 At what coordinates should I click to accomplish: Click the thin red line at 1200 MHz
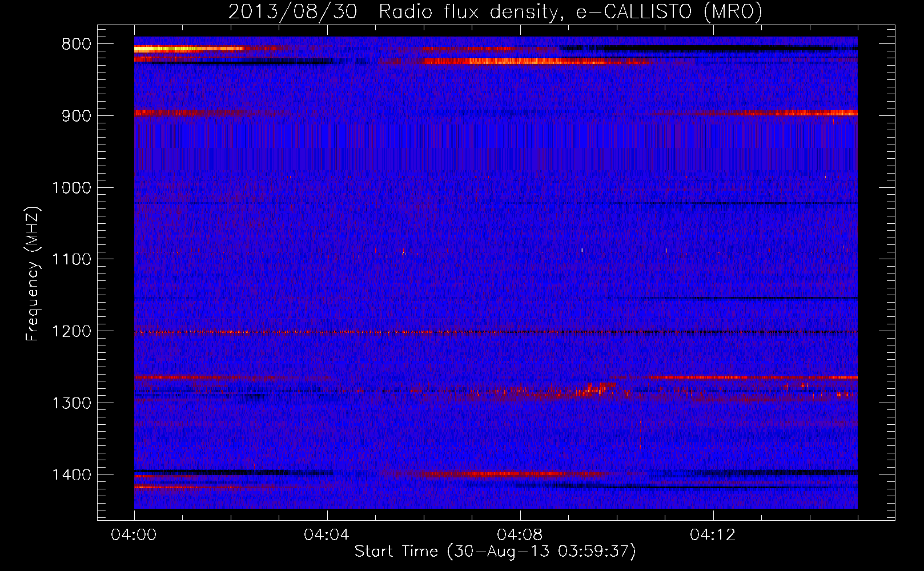[x=496, y=332]
